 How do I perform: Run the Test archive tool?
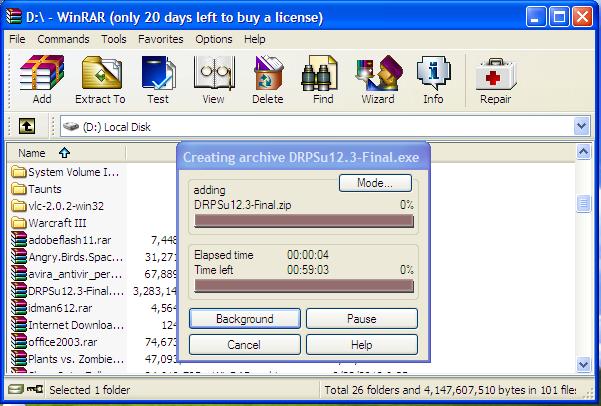pyautogui.click(x=158, y=73)
